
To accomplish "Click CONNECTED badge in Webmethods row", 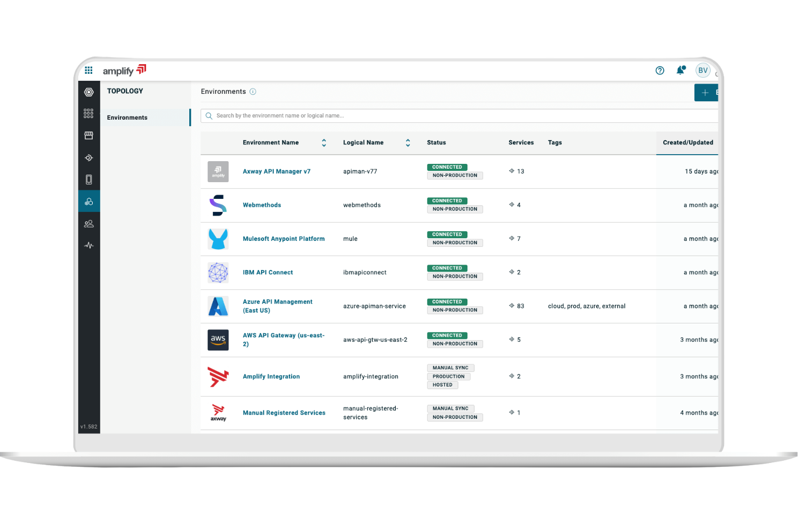I will click(447, 201).
